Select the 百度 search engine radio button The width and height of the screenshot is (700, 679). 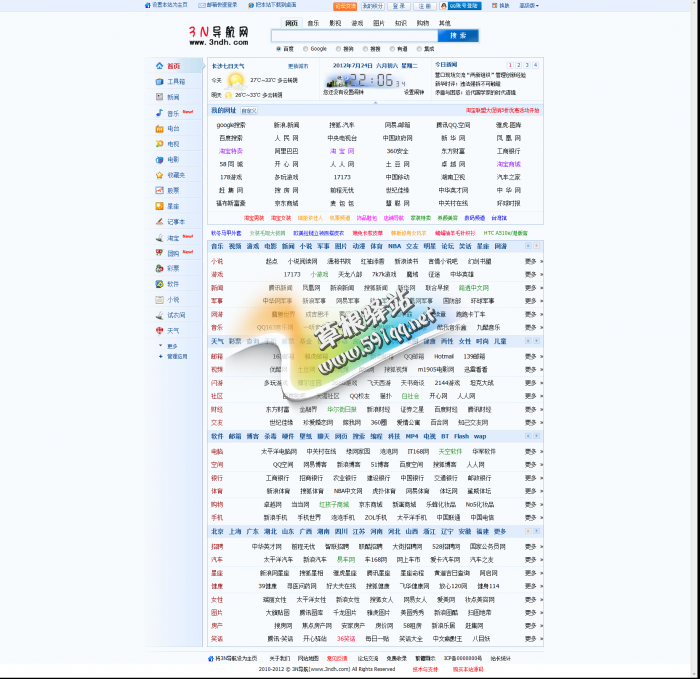pyautogui.click(x=279, y=49)
